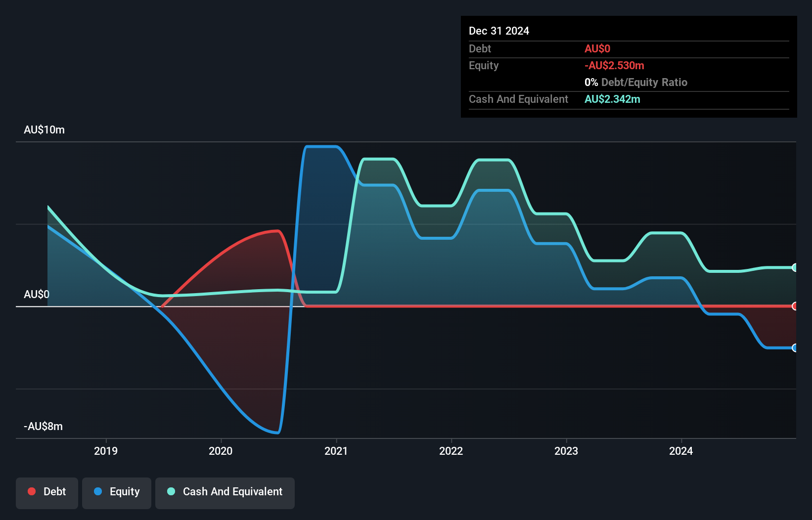Viewport: 812px width, 520px height.
Task: Toggle Cash And Equivalent legend button
Action: (225, 493)
